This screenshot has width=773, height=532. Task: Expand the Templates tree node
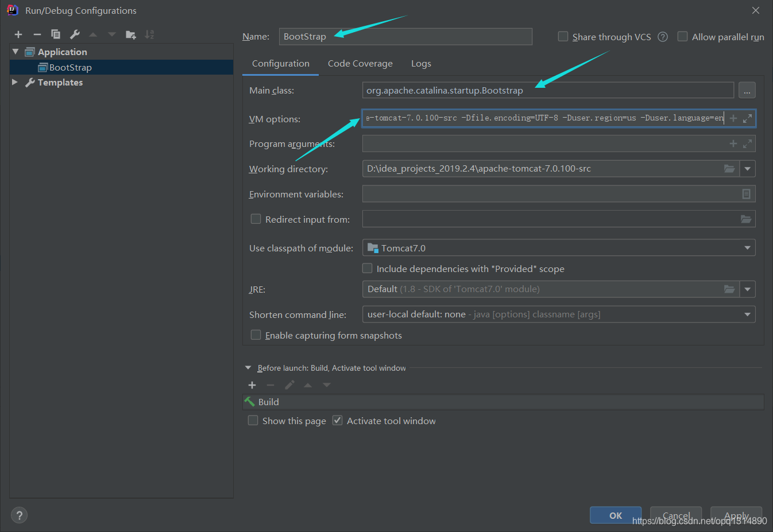point(15,82)
